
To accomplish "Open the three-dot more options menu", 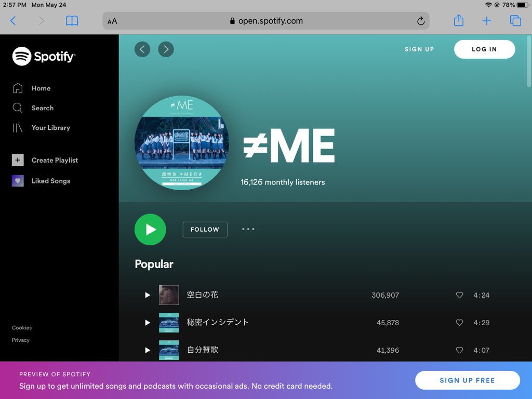I will pos(248,229).
